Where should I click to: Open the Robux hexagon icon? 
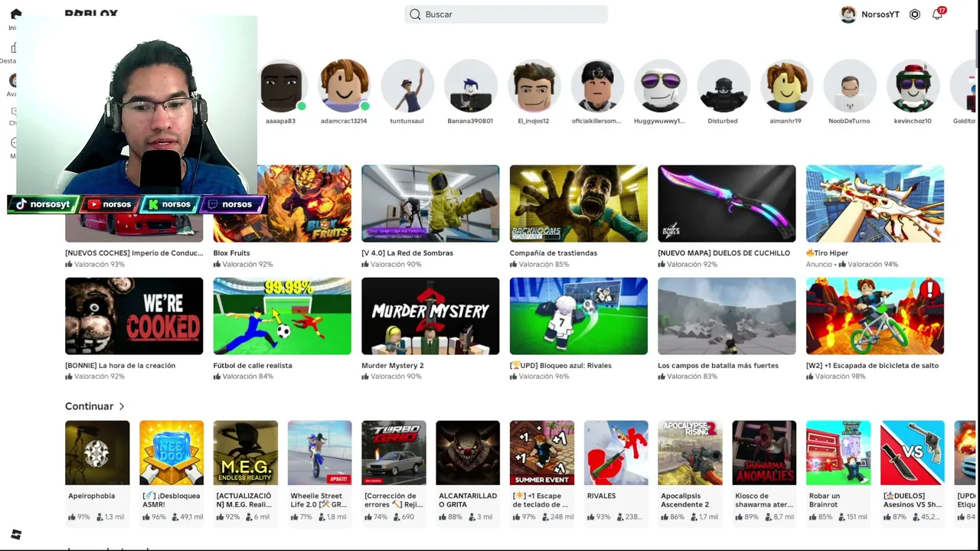click(x=915, y=15)
